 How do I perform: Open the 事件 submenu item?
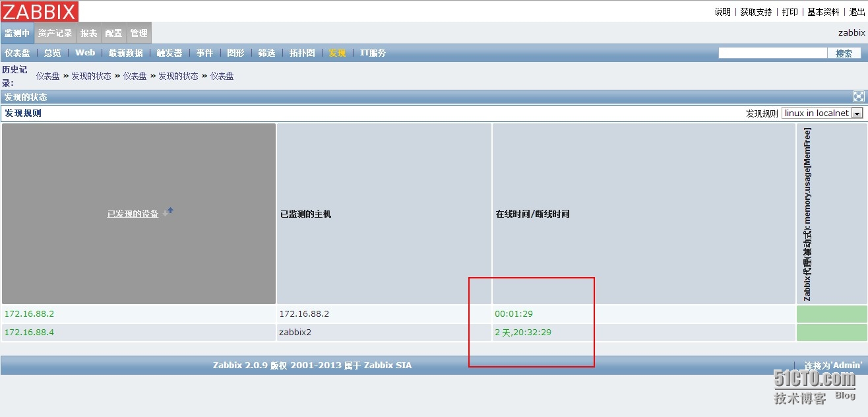204,53
